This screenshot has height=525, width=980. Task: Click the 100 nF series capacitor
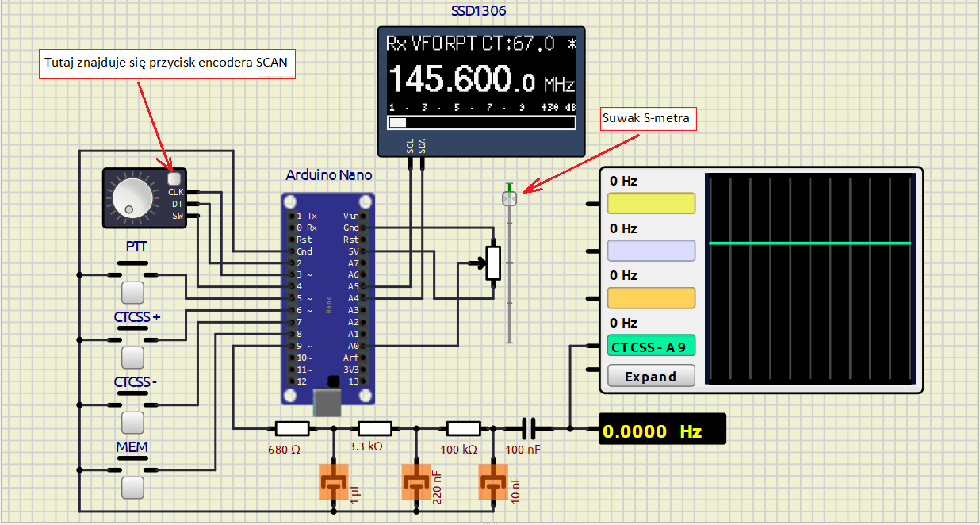click(x=530, y=429)
